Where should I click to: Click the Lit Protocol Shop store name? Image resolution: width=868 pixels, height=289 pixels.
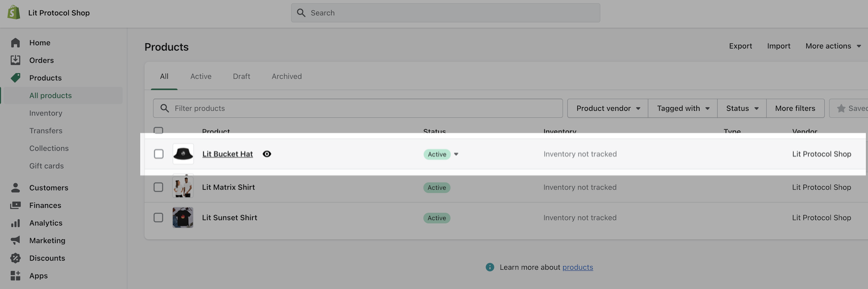(59, 13)
